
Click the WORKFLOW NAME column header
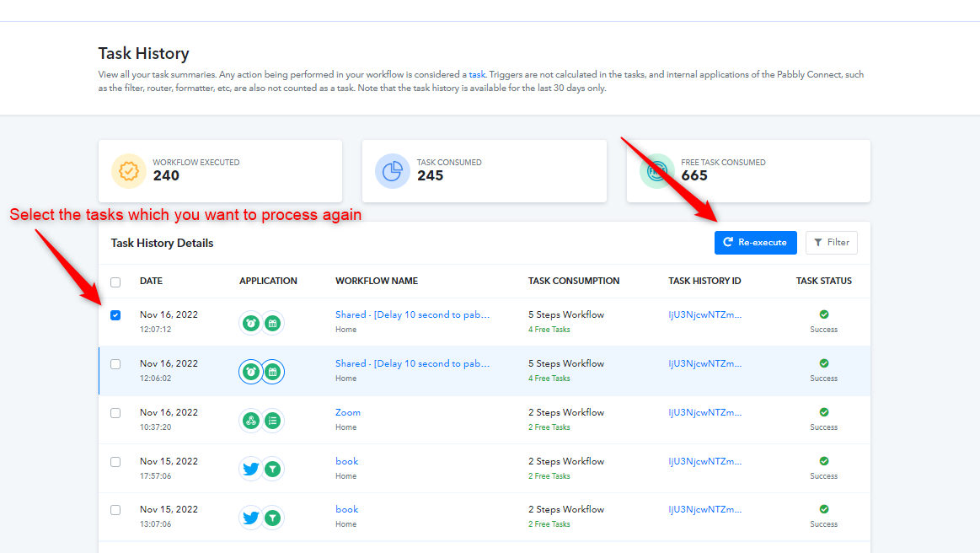coord(377,281)
